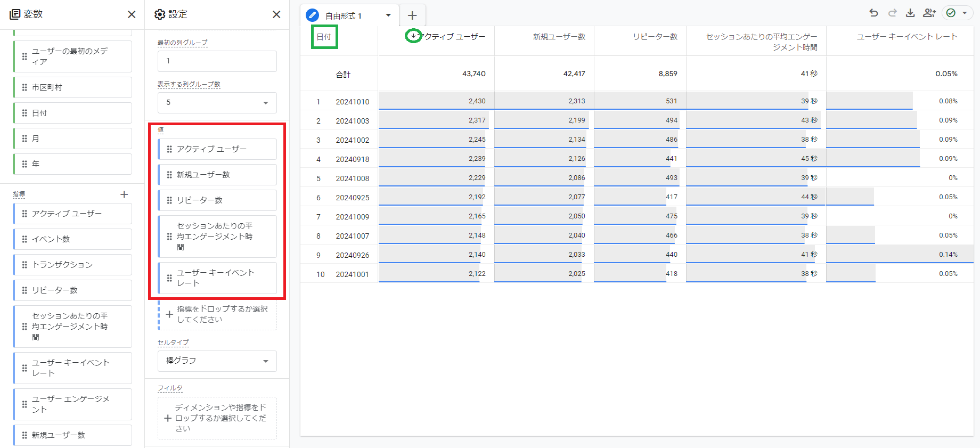Click the redo arrow icon

(892, 13)
